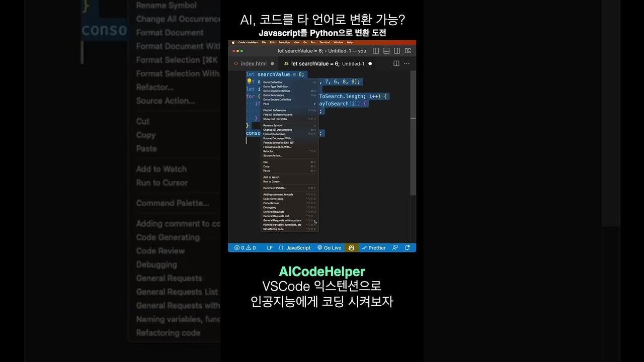
Task: Open the feedback icon in status bar
Action: click(x=395, y=248)
